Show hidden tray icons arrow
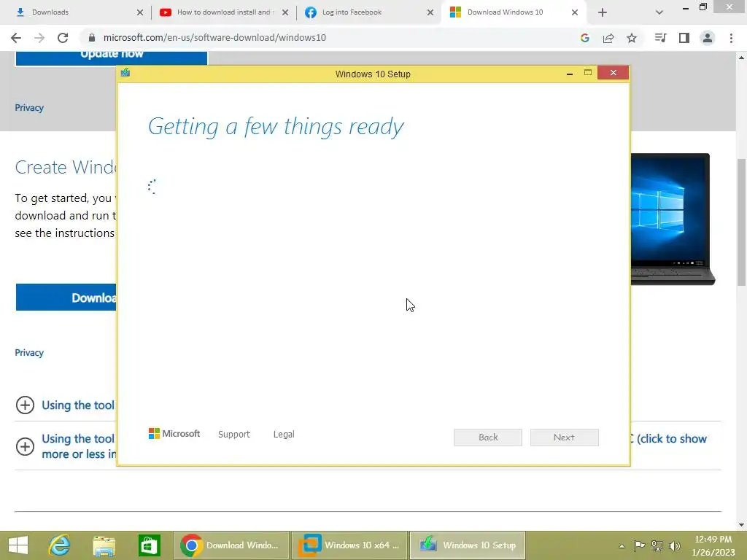747x560 pixels. pyautogui.click(x=622, y=546)
